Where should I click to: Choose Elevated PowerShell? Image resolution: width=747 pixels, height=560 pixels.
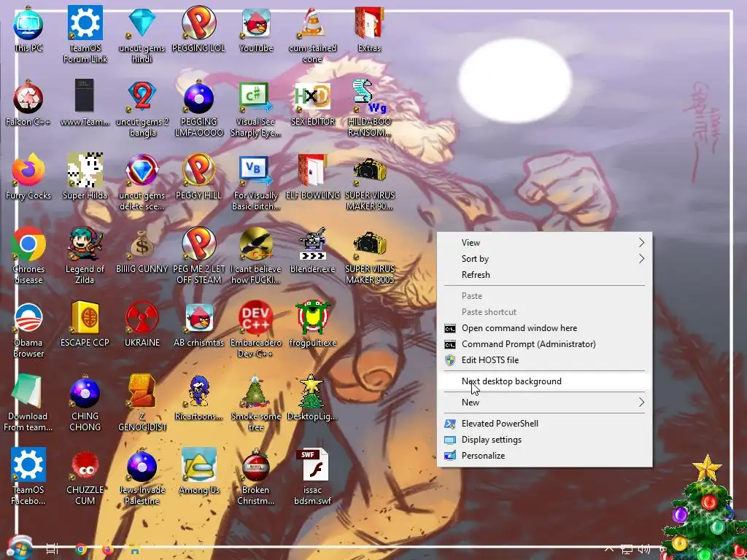coord(544,424)
